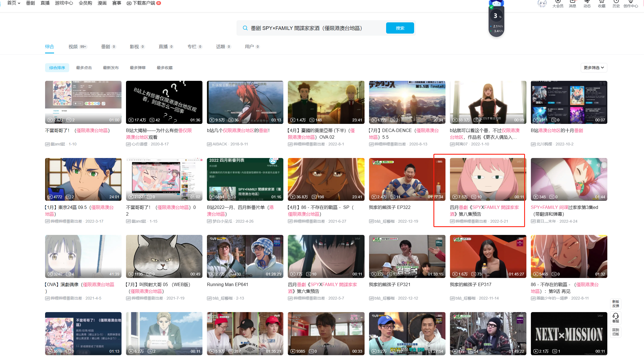The width and height of the screenshot is (644, 356).
Task: Open title B站港澳台地区的十月番剧
Action: (557, 131)
